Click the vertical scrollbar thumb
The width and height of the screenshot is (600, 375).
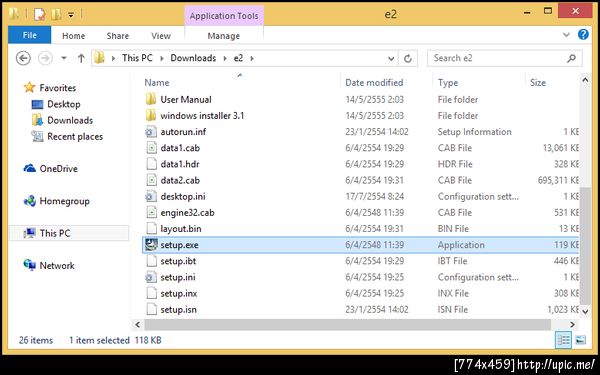coord(585,245)
